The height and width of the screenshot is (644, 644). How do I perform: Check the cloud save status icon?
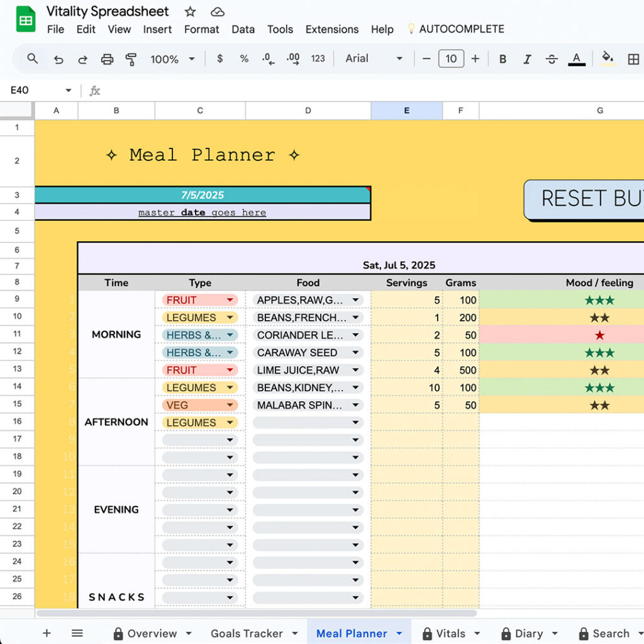[217, 12]
